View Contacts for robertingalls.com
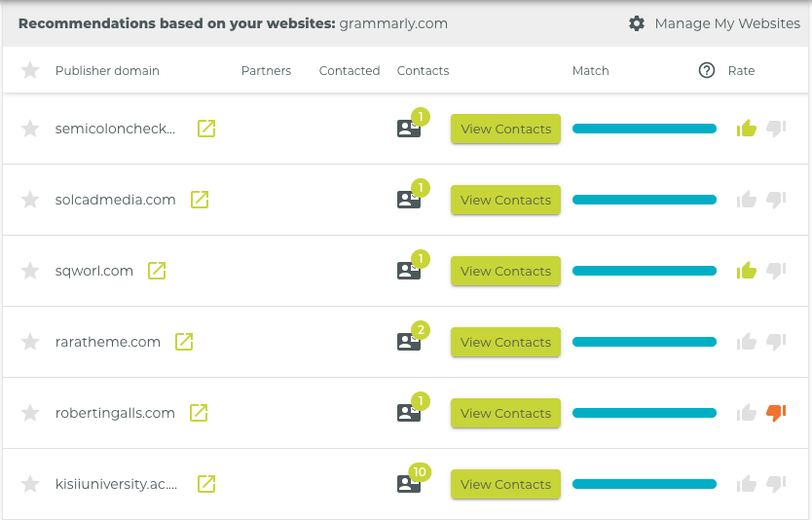 (x=505, y=413)
